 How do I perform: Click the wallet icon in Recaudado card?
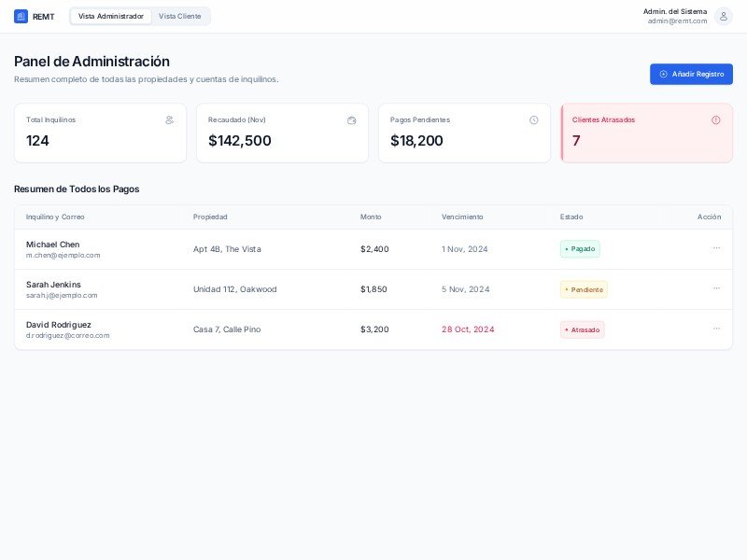351,119
